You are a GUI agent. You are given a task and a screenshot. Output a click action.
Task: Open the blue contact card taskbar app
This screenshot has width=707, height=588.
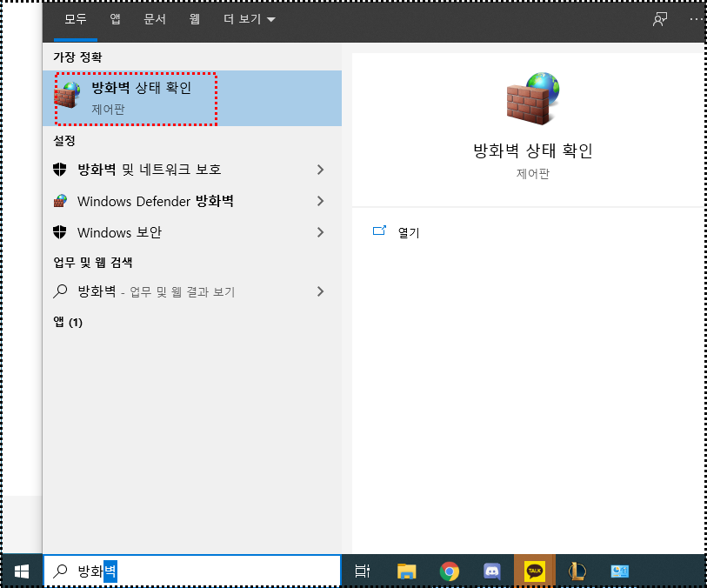pos(619,571)
